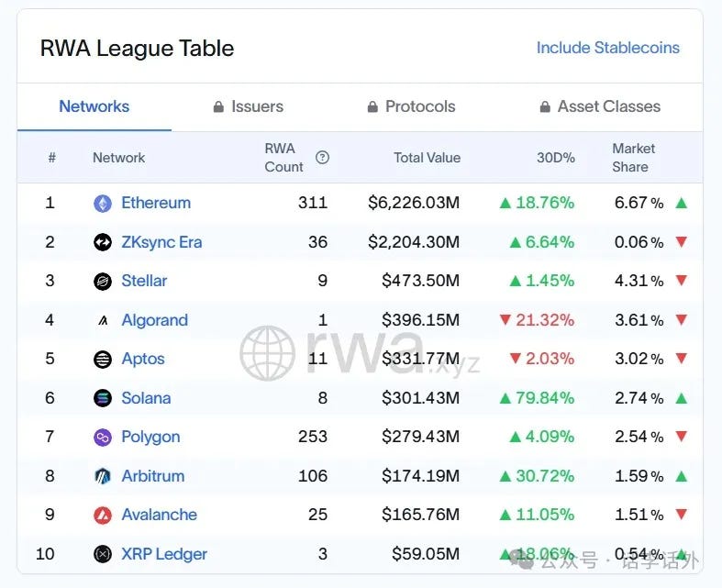Click the red market share arrow for Polygon
The width and height of the screenshot is (722, 588).
[x=682, y=437]
